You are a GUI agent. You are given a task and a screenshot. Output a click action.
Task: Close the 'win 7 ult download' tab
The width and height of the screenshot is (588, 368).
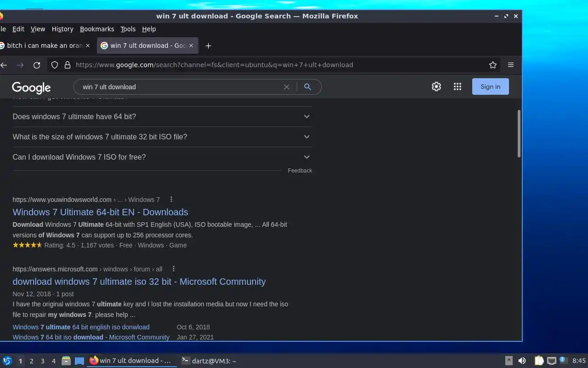191,46
